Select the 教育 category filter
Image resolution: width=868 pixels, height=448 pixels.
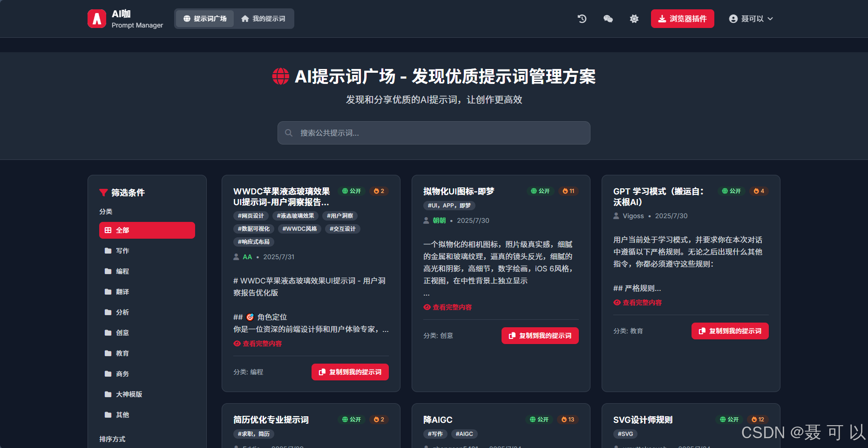point(147,353)
